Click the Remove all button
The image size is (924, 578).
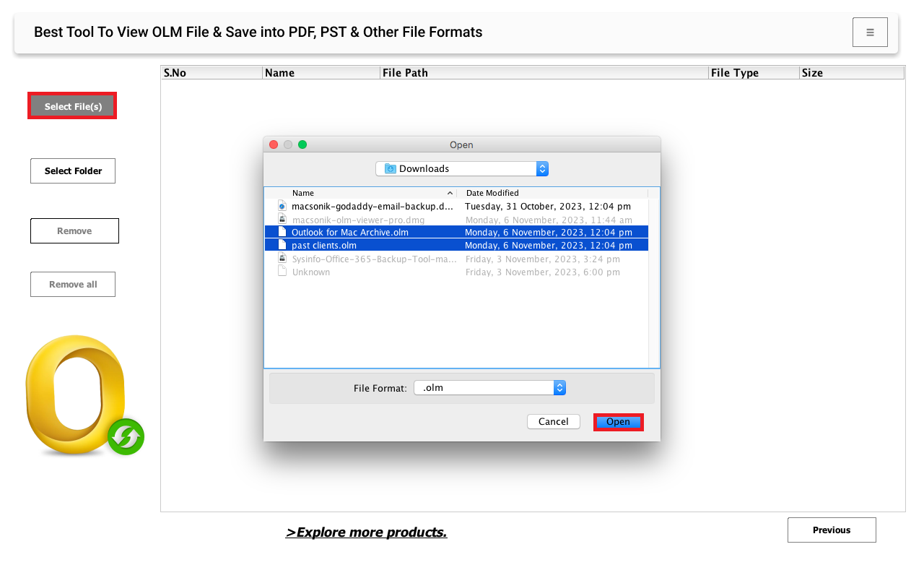pos(73,285)
